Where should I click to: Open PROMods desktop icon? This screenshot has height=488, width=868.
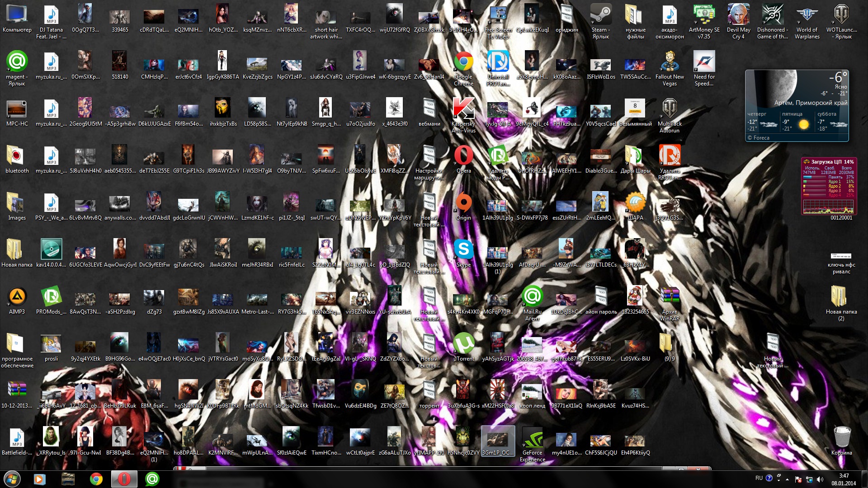[51, 300]
